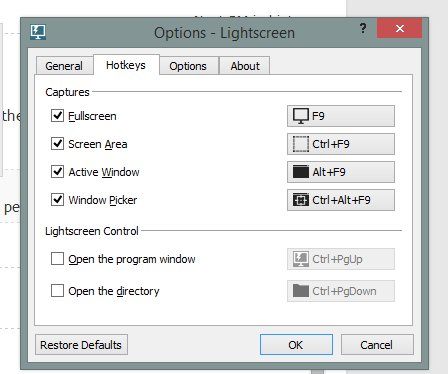
Task: Click the Fullscreen text label
Action: coord(92,116)
